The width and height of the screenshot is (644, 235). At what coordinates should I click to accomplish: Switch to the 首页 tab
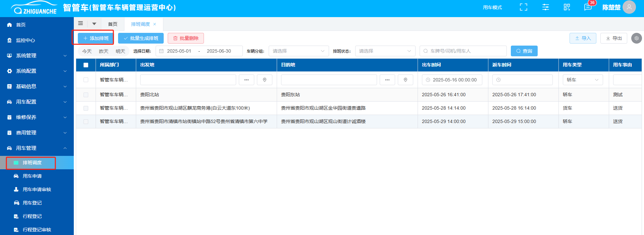coord(113,24)
